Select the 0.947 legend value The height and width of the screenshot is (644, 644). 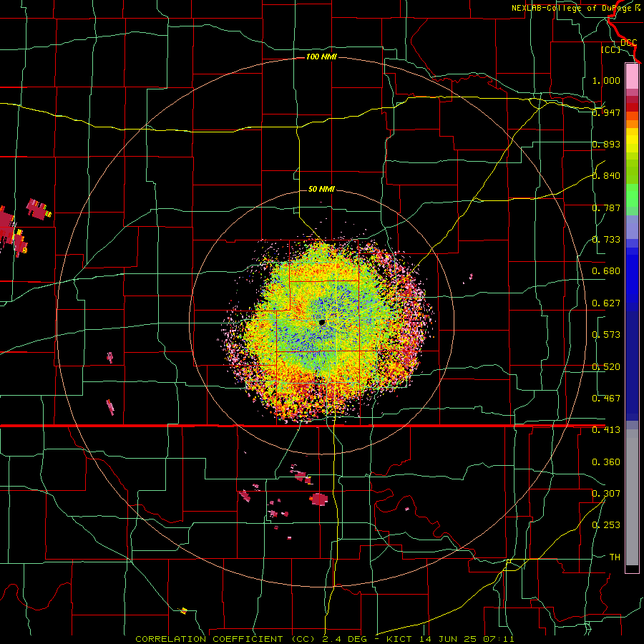[606, 112]
